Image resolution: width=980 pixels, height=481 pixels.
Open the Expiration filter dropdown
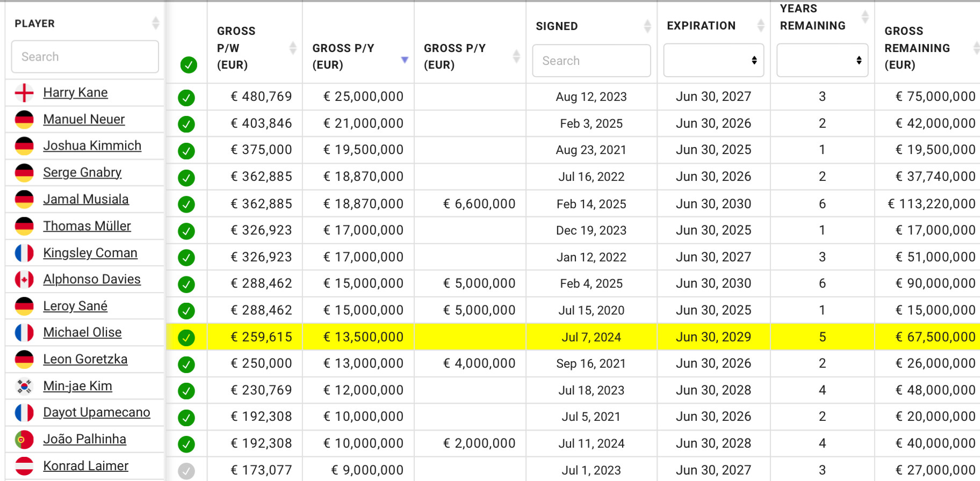pyautogui.click(x=714, y=61)
